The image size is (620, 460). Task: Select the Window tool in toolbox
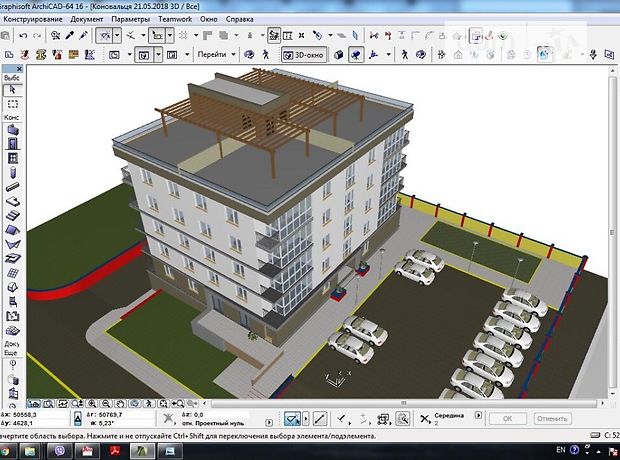13,158
